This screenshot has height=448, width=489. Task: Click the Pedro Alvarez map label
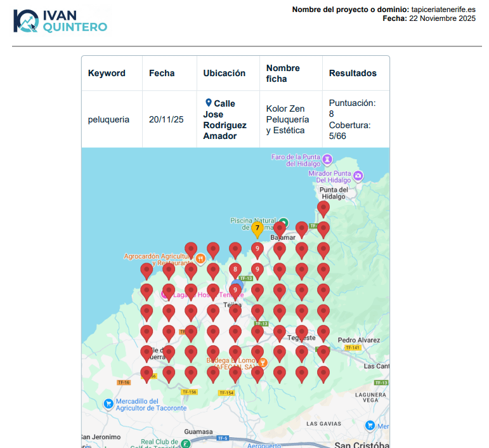359,340
